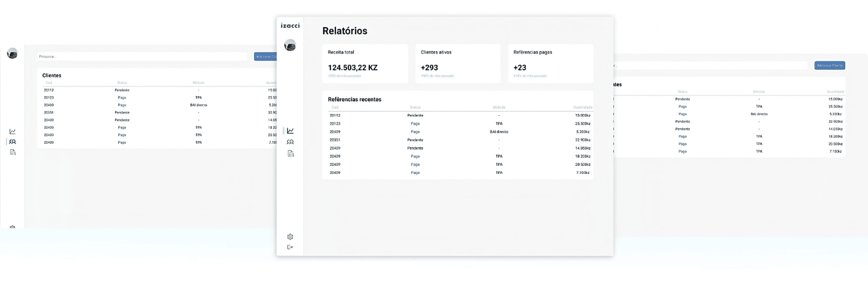Click Adicionar Cliente button in right window
The height and width of the screenshot is (291, 868).
tap(830, 65)
